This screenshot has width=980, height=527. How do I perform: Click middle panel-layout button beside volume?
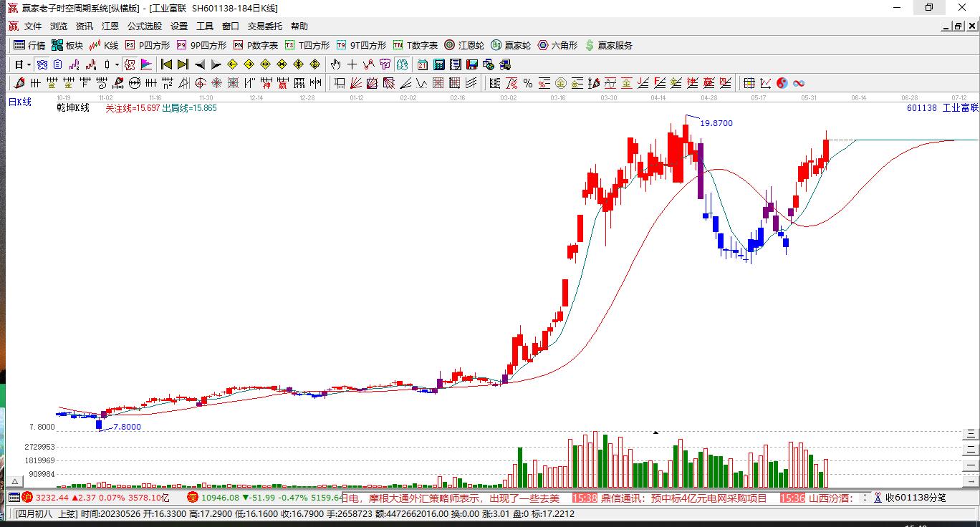971,449
